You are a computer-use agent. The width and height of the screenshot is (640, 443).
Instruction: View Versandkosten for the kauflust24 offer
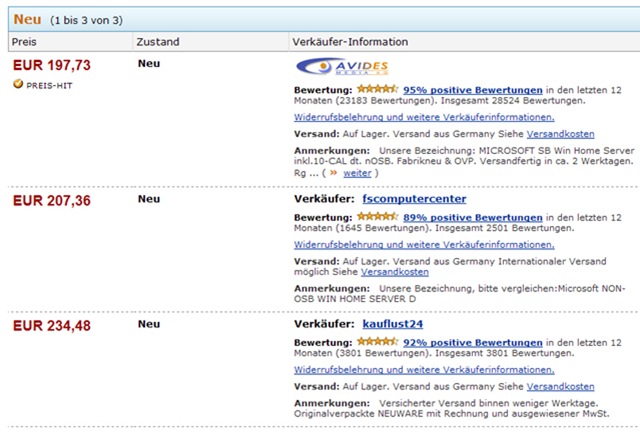[560, 386]
